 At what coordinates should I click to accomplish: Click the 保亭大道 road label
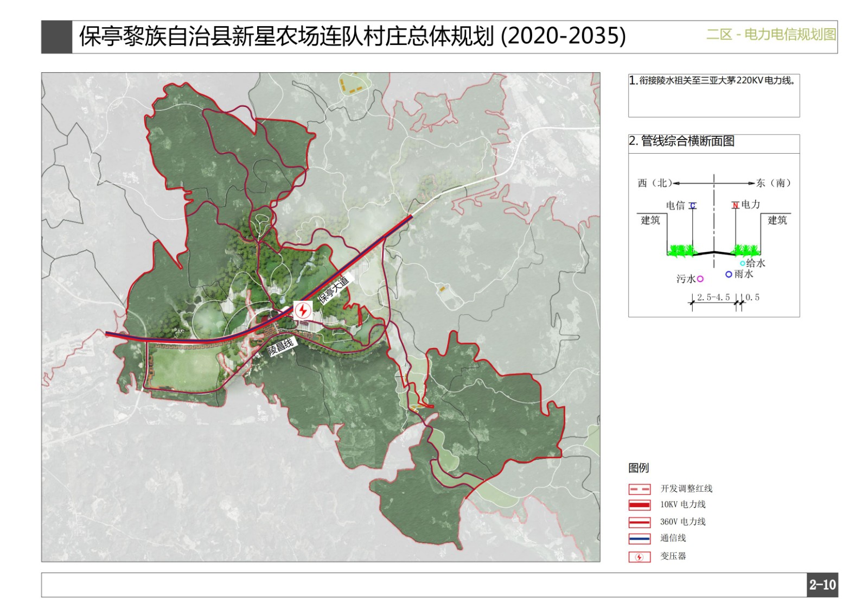(333, 290)
